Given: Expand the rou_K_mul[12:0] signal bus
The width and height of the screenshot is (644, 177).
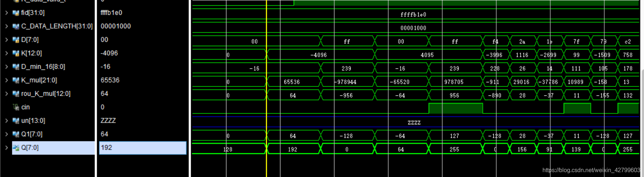Looking at the screenshot, I should click(6, 94).
